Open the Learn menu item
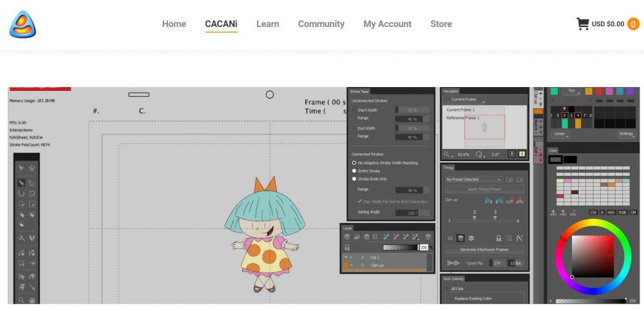Screen dimensions: 644x310 pyautogui.click(x=268, y=24)
